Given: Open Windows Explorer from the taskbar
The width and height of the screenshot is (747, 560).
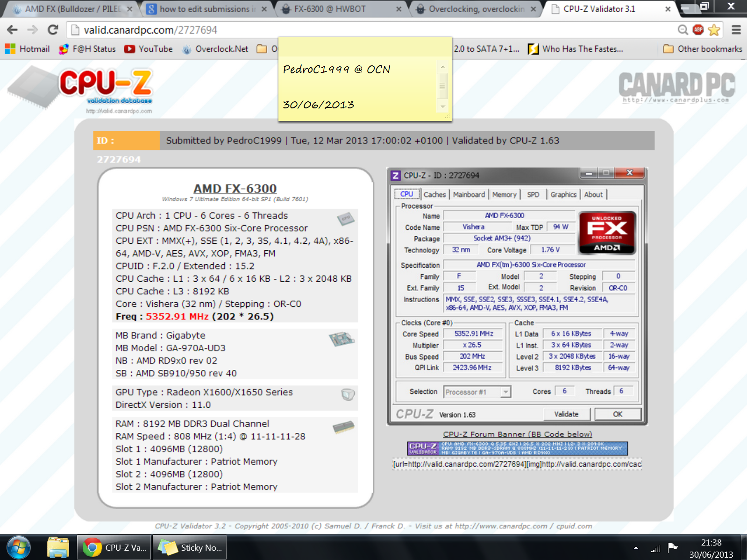Looking at the screenshot, I should pos(58,547).
